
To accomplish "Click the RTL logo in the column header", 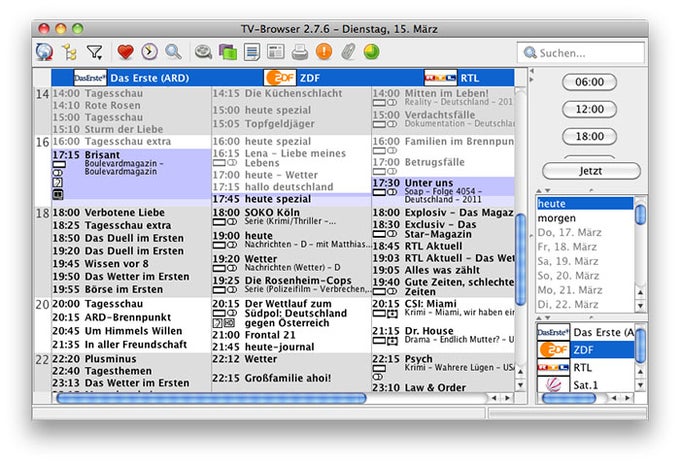I will coord(440,78).
